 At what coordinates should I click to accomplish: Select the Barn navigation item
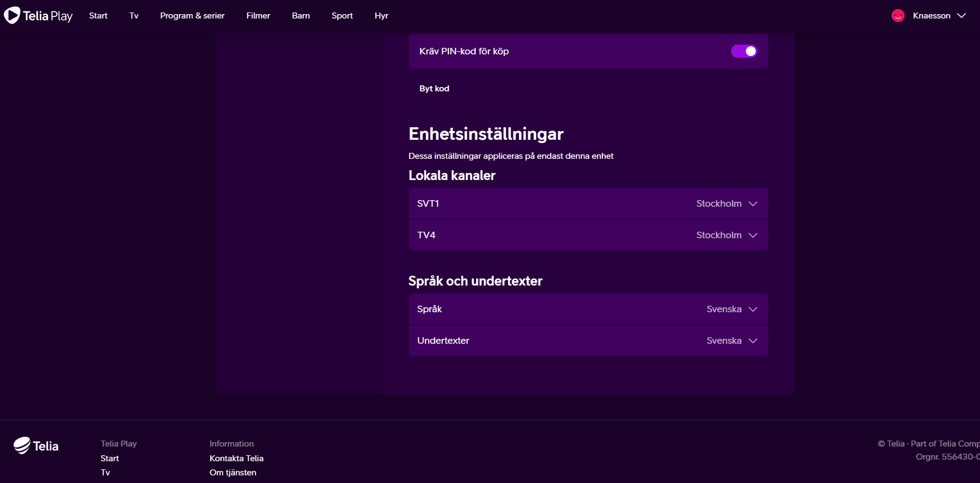[x=301, y=16]
